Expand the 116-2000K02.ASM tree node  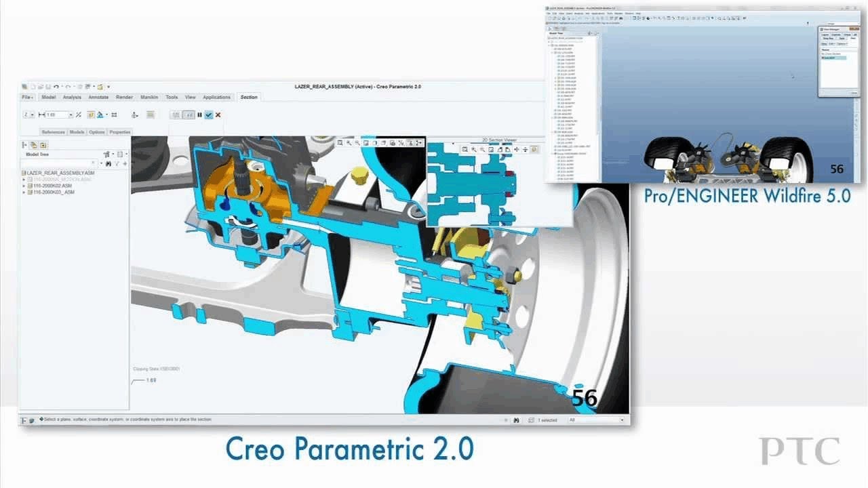24,186
